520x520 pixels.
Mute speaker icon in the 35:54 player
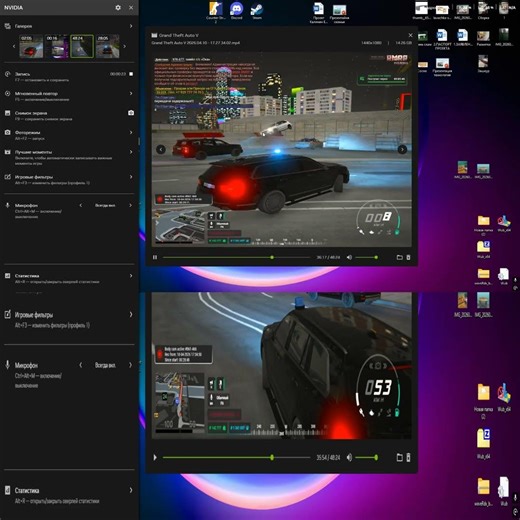(349, 458)
